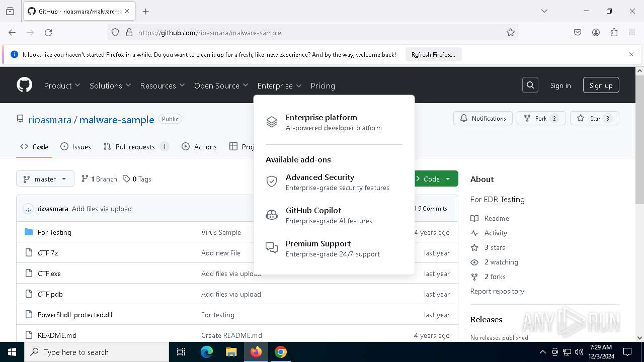644x362 pixels.
Task: Dismiss the Firefox refresh notification bar
Action: 631,54
